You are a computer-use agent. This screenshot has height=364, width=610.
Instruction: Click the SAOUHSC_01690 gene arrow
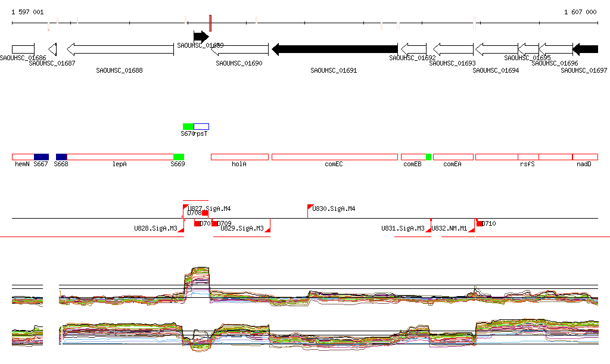[x=239, y=49]
